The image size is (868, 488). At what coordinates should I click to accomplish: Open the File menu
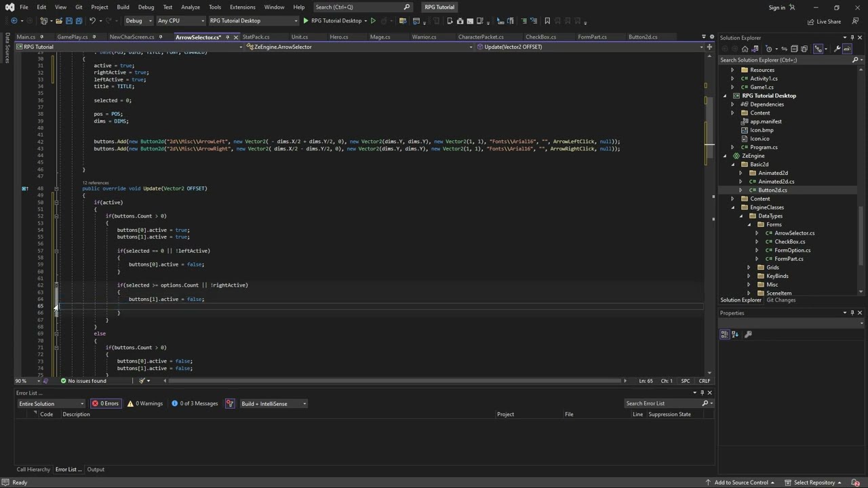[x=24, y=7]
